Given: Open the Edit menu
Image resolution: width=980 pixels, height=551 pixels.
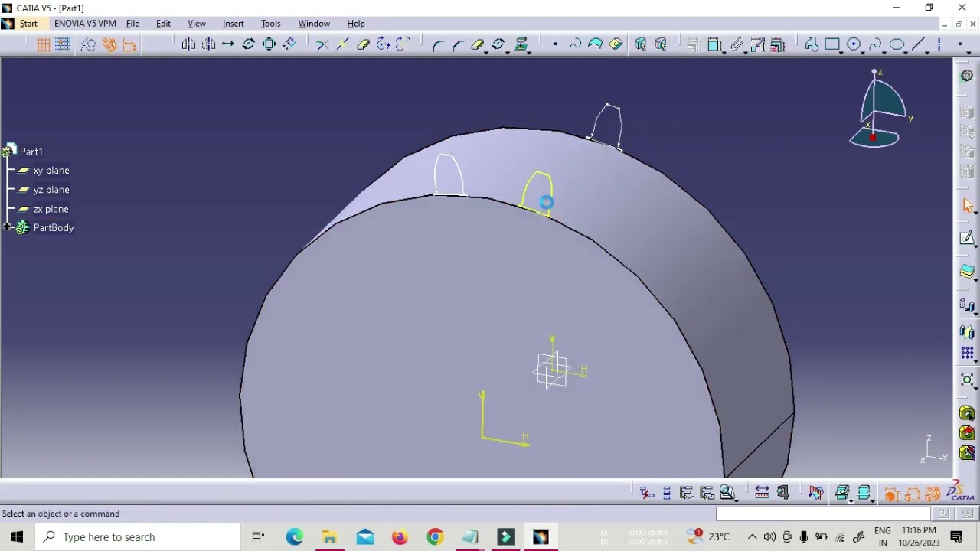Looking at the screenshot, I should click(x=163, y=24).
